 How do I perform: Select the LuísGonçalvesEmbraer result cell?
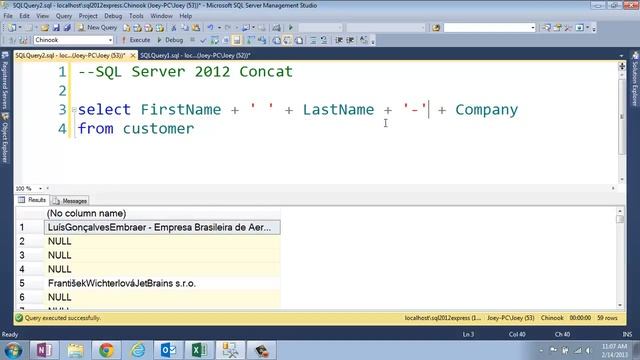point(162,227)
